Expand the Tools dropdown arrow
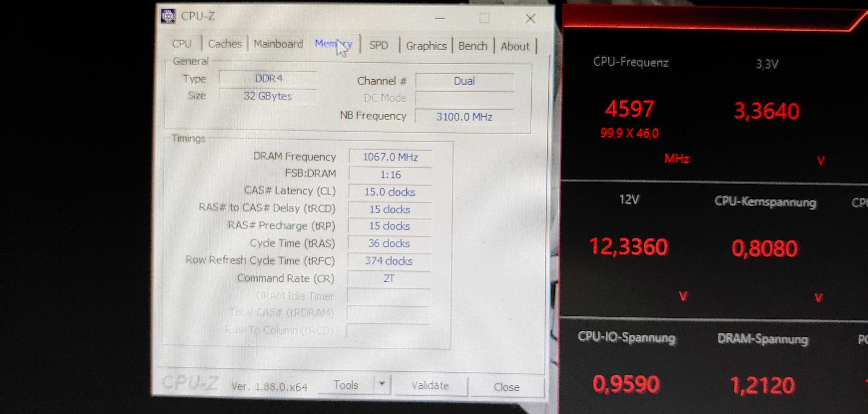This screenshot has height=414, width=868. click(382, 384)
